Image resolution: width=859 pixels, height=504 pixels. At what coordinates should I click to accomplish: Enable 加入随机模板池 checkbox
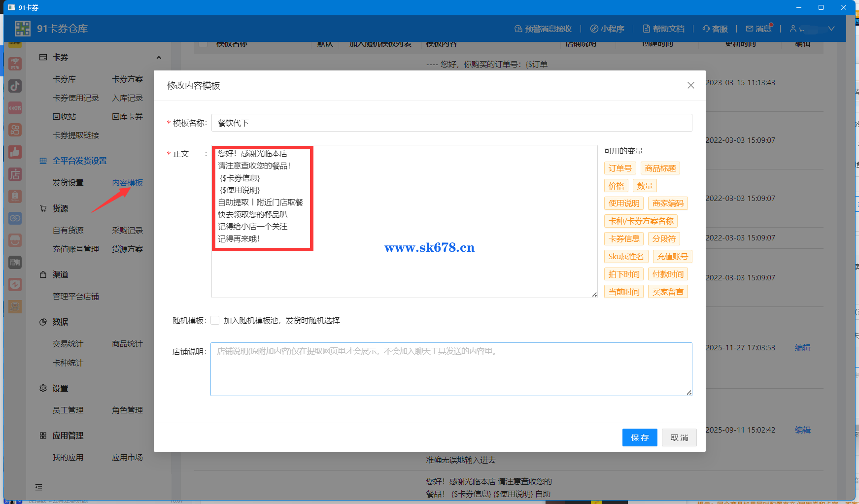click(x=215, y=320)
